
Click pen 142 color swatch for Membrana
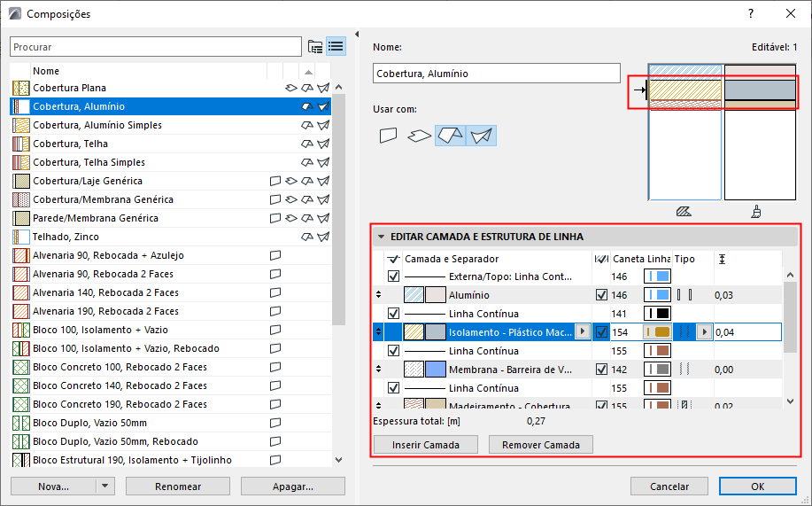coord(657,370)
